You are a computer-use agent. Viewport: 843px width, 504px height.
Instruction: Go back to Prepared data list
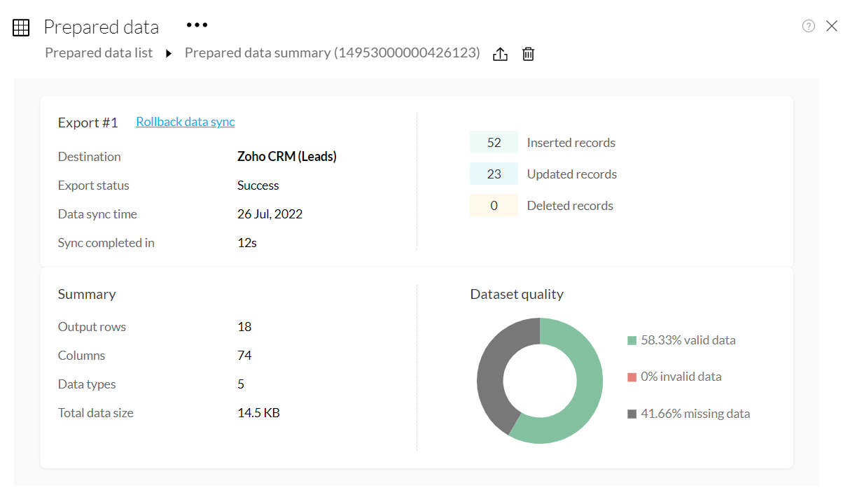(x=99, y=52)
